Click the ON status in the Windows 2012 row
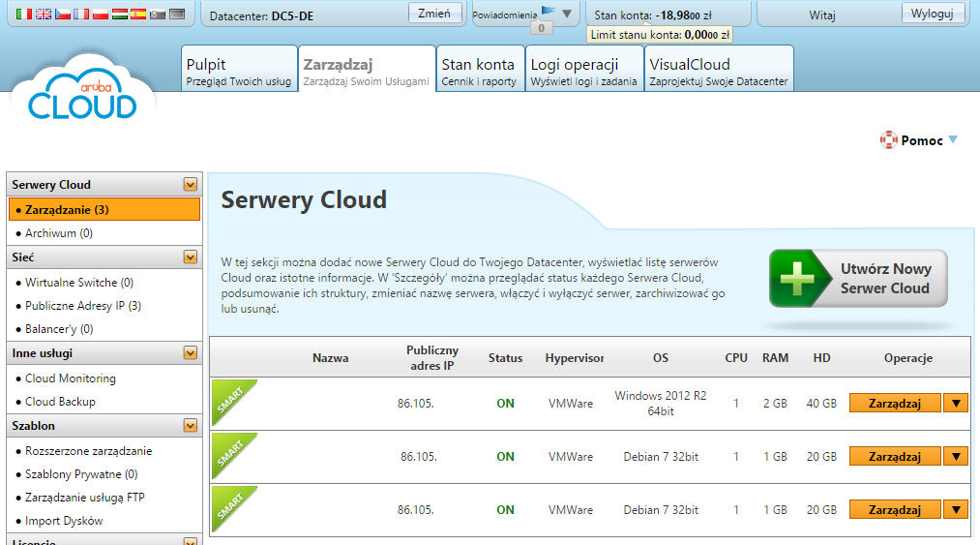 506,404
